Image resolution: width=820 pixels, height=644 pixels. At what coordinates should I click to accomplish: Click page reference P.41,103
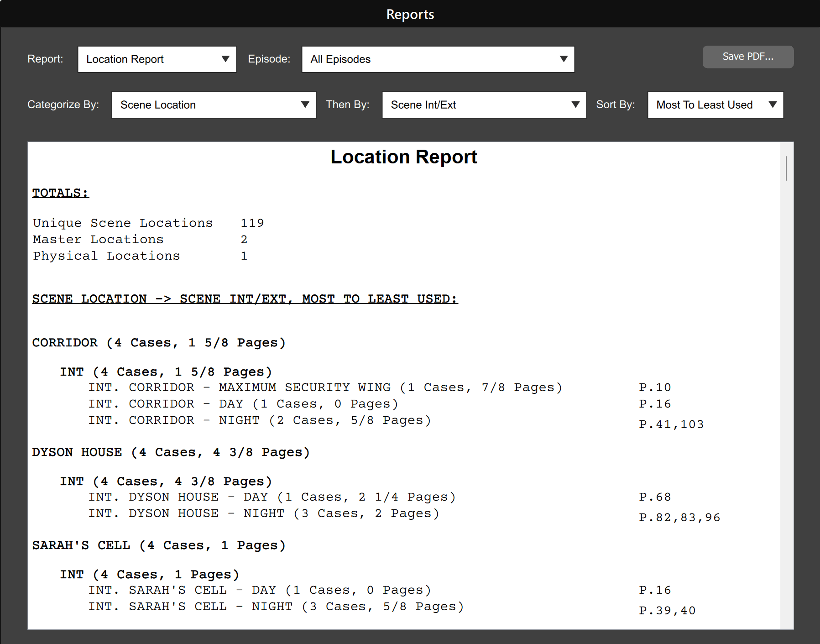click(x=671, y=424)
